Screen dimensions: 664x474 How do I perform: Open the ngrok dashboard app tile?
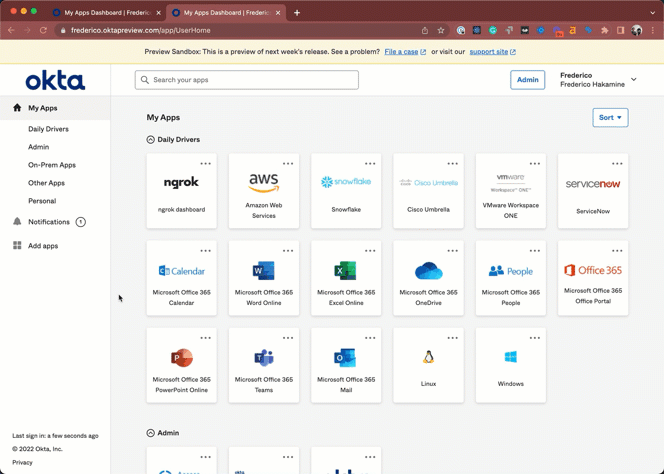tap(181, 190)
